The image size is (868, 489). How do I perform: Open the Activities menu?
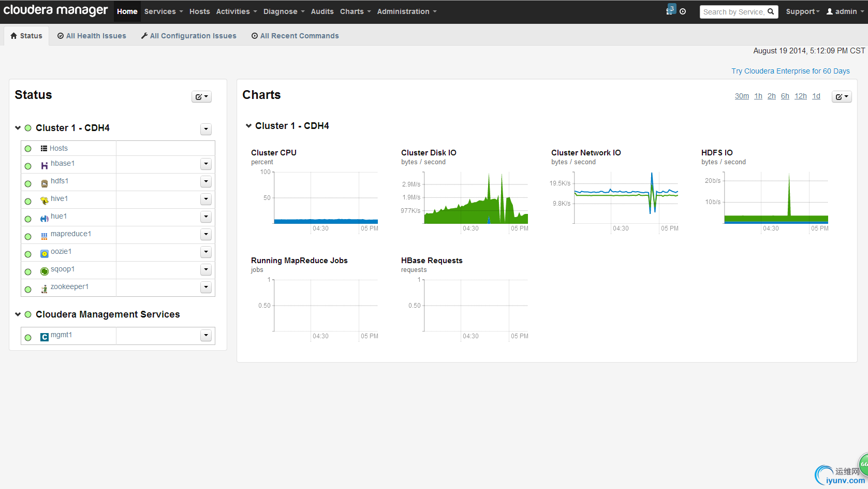click(237, 11)
